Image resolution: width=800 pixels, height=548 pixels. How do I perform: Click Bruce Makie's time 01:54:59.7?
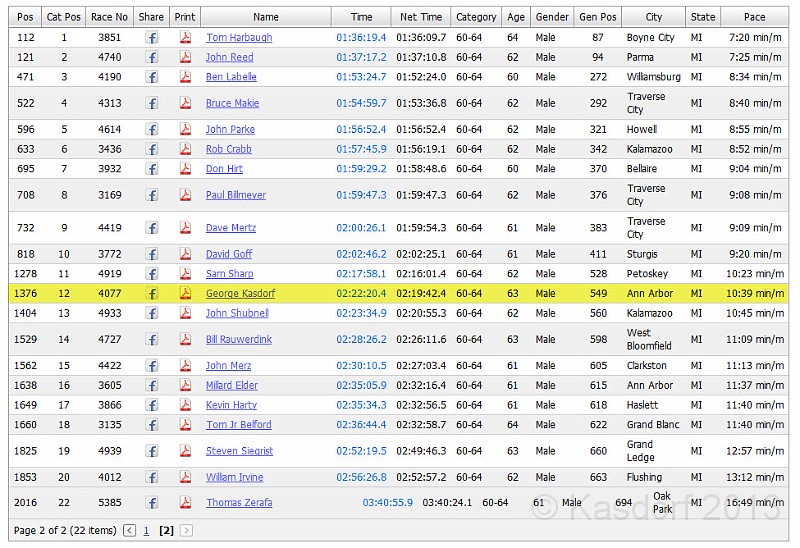361,103
